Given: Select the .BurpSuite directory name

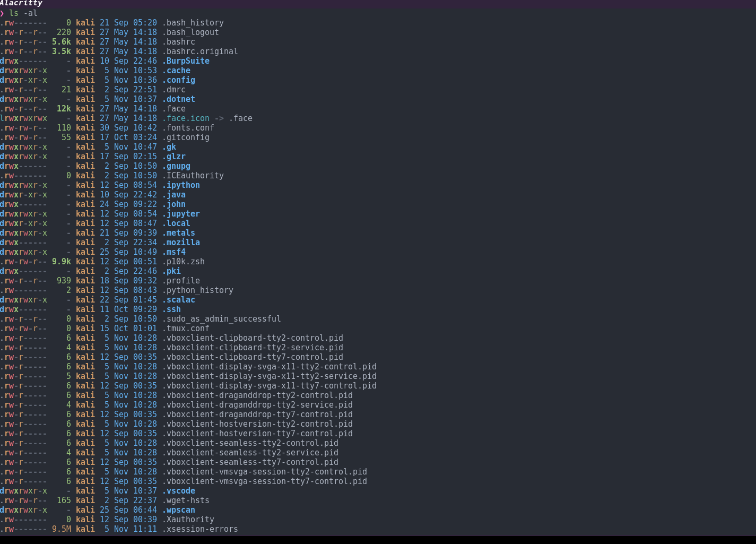Looking at the screenshot, I should point(186,61).
